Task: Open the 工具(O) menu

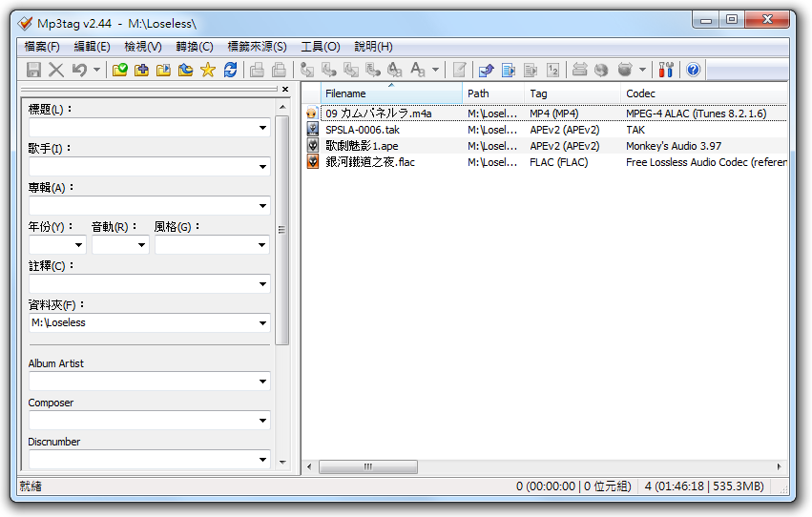Action: click(x=320, y=47)
